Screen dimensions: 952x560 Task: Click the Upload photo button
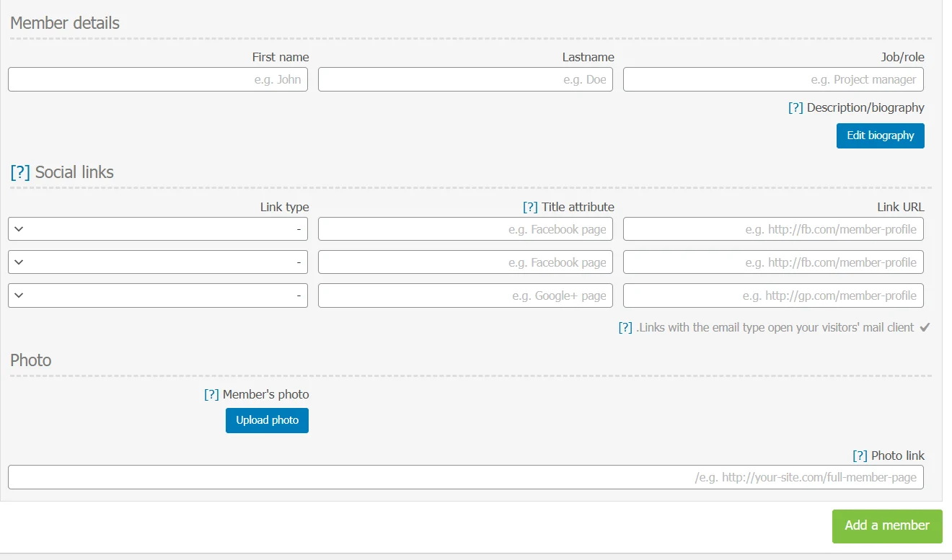click(x=267, y=420)
